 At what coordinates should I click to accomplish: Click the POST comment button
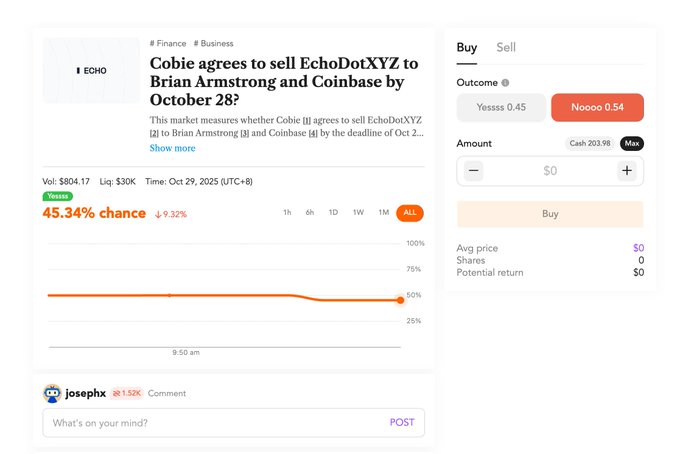pyautogui.click(x=401, y=422)
